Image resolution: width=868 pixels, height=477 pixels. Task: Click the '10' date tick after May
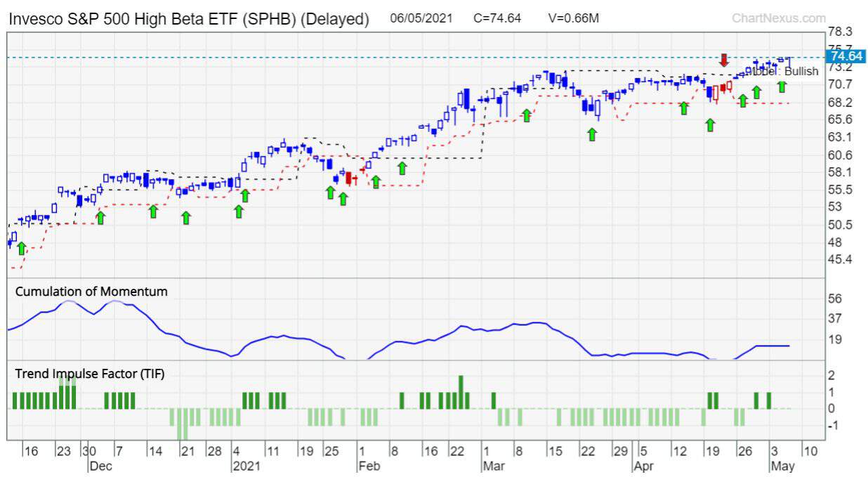[x=809, y=451]
